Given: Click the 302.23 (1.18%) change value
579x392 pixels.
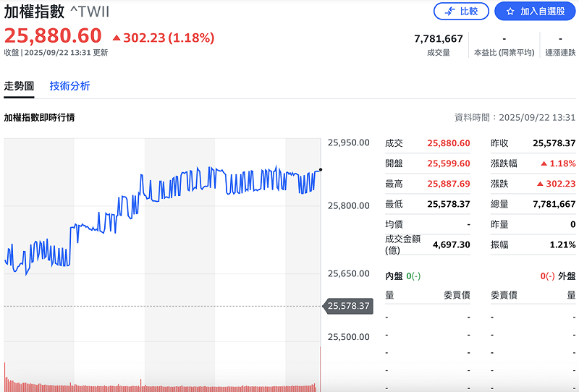Looking at the screenshot, I should point(169,38).
